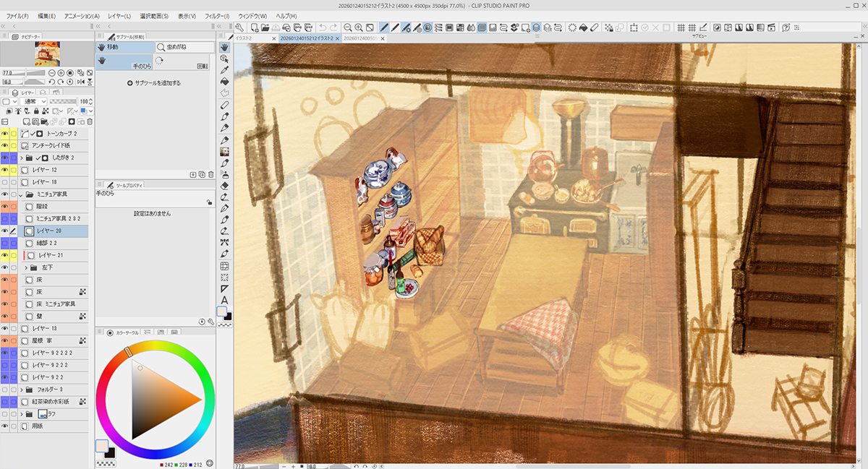Screen dimensions: 868x469
Task: Click サブツールを追加する button
Action: pos(153,83)
